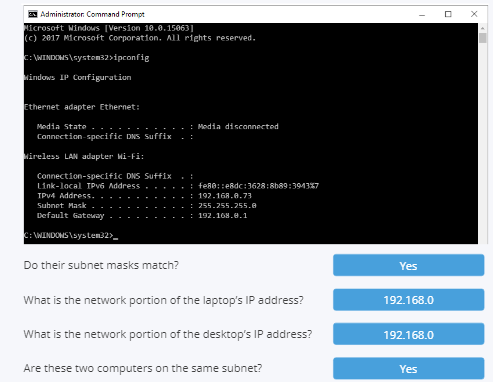Select Yes for the same subnet question
The image size is (493, 382).
pos(408,369)
